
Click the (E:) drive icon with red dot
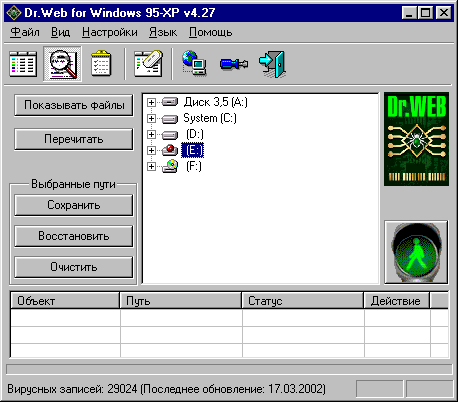170,150
